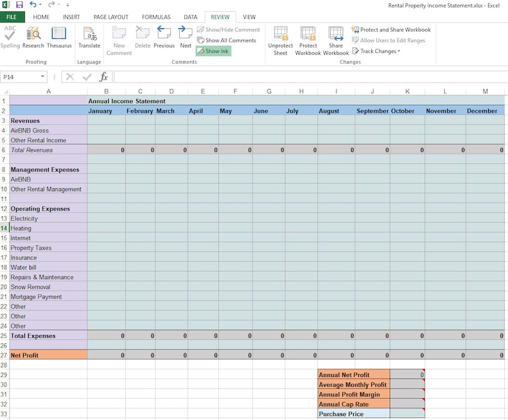Open the PAGE LAYOUT tab
508x420 pixels.
[x=111, y=17]
